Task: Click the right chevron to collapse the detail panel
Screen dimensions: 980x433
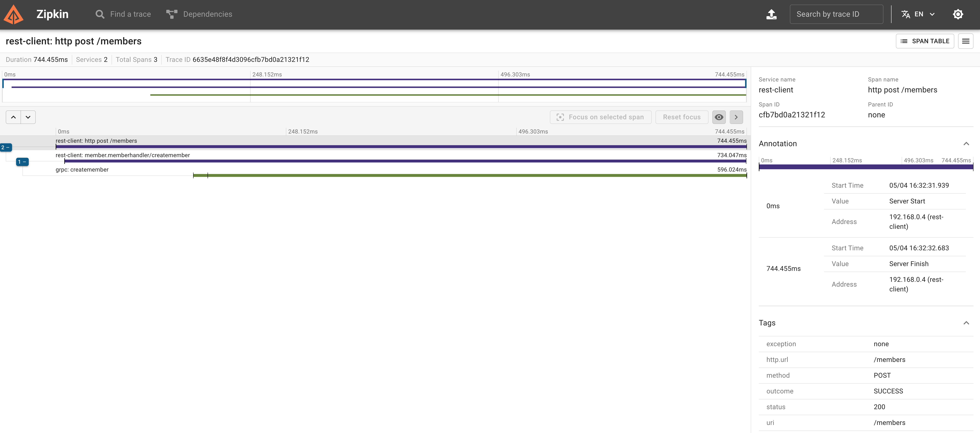Action: point(736,117)
